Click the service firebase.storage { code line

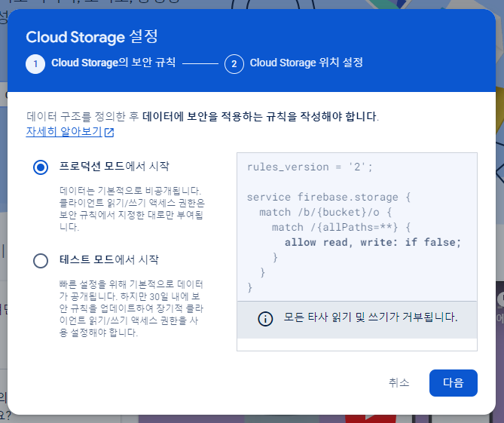[328, 197]
